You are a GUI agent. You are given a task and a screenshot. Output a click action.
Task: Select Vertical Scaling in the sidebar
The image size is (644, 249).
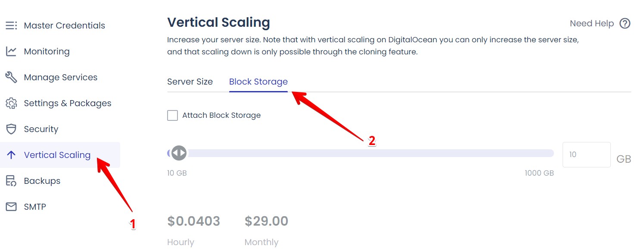click(57, 154)
